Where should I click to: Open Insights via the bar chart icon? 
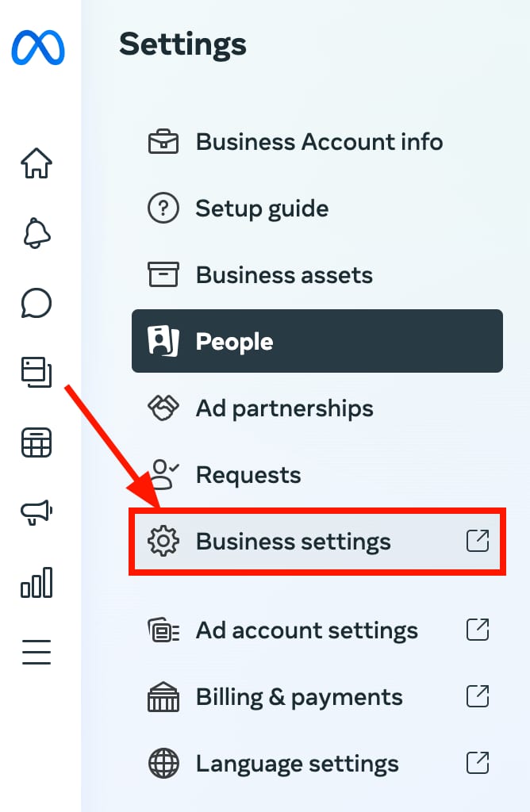[36, 581]
